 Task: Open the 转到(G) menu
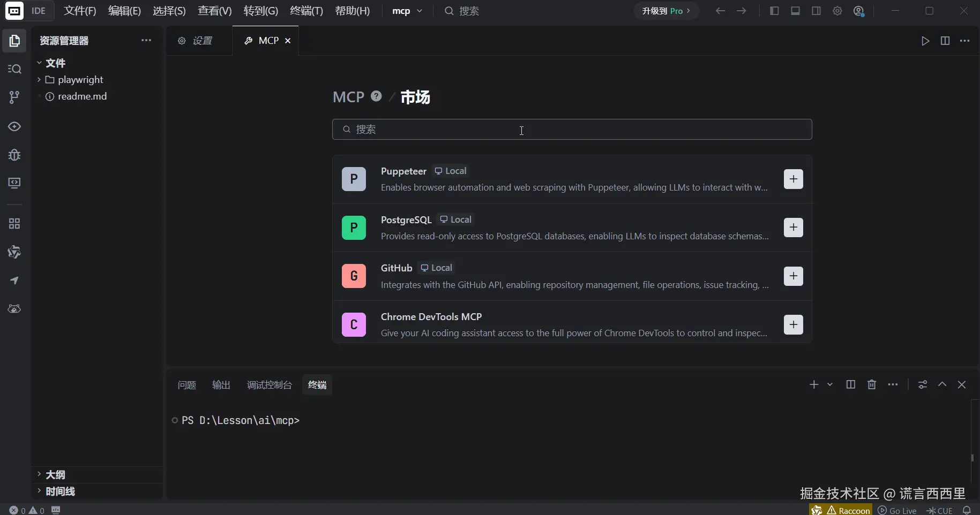coord(261,11)
